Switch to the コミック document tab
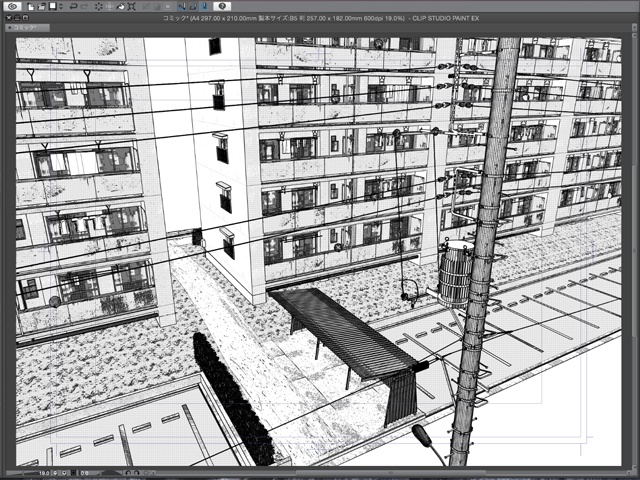This screenshot has height=480, width=640. click(27, 28)
